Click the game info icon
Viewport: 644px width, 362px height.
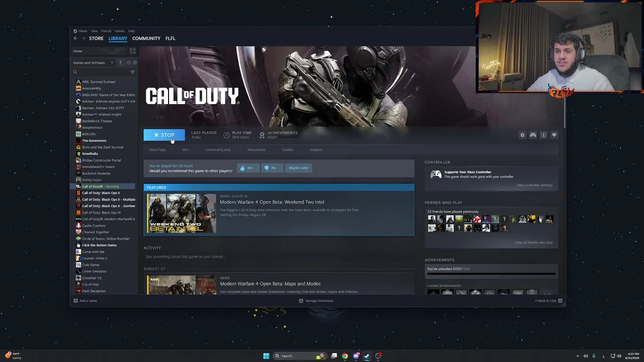(543, 135)
